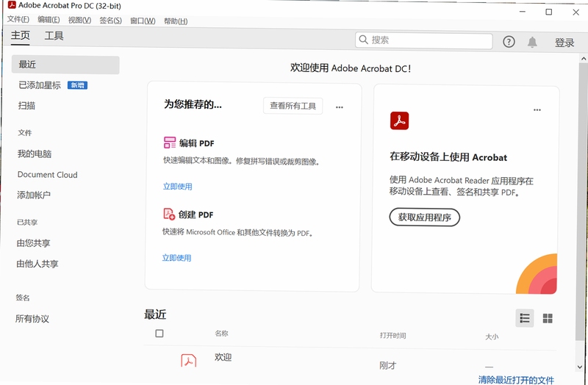Click the 查看所有工具 button
This screenshot has height=385, width=588.
293,106
